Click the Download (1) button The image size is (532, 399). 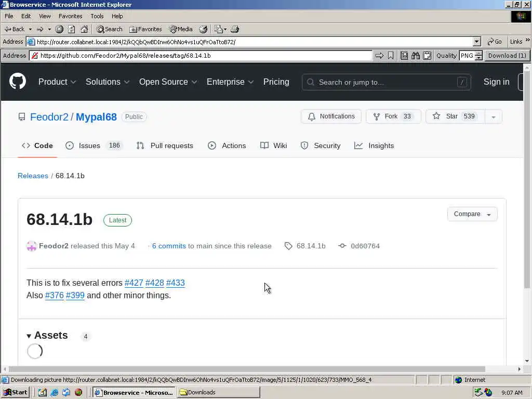(x=507, y=56)
